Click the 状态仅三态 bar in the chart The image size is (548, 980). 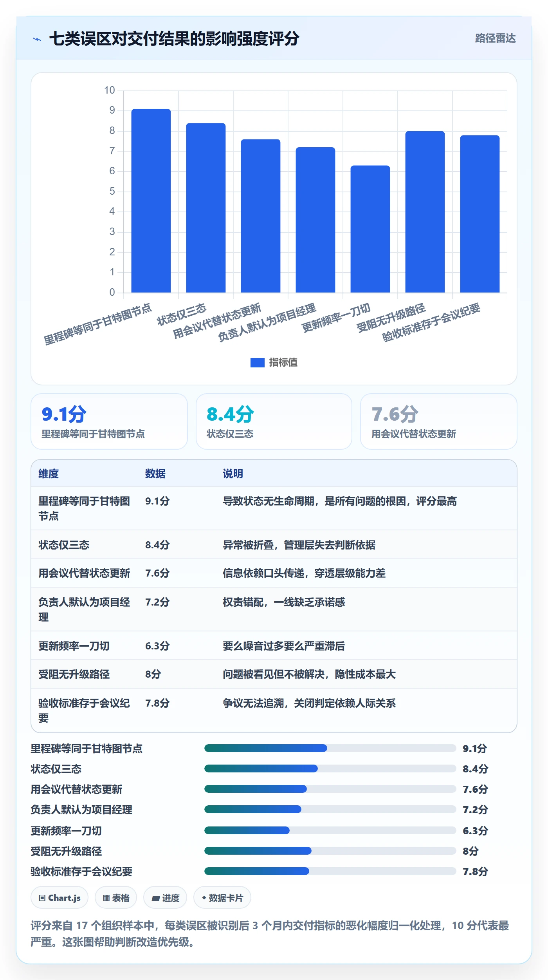point(206,208)
